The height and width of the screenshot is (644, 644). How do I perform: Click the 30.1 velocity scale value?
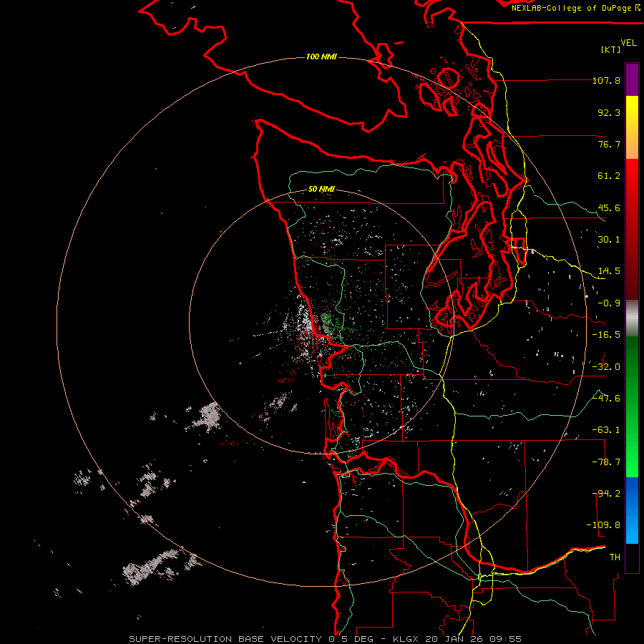(x=609, y=240)
